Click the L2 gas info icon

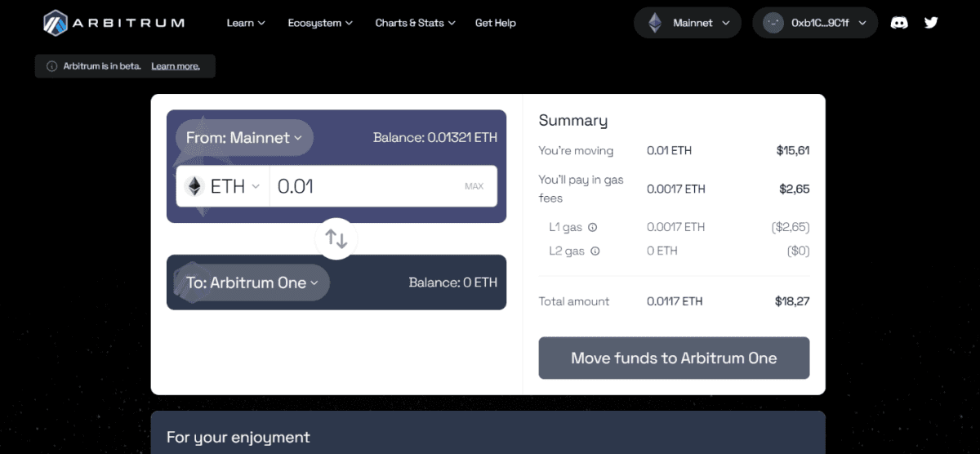pos(595,251)
